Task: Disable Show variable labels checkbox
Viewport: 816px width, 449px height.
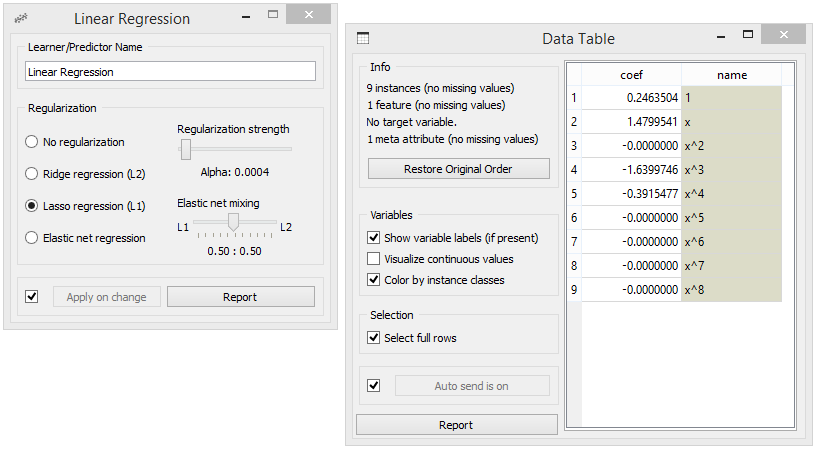Action: click(373, 238)
